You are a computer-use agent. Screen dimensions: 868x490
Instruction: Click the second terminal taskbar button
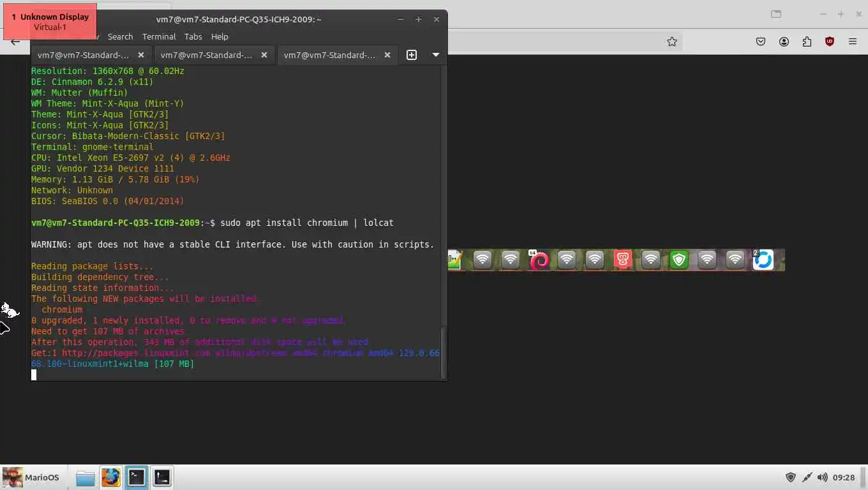pyautogui.click(x=161, y=477)
